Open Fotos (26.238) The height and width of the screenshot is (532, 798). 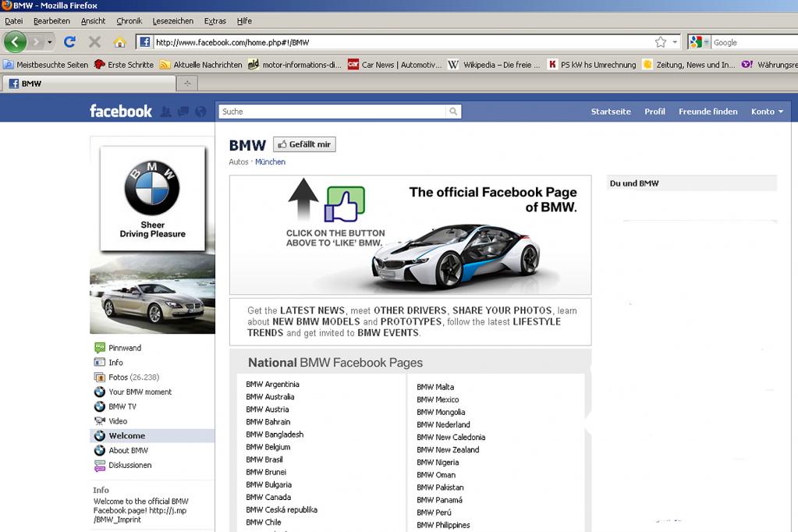[x=126, y=378]
